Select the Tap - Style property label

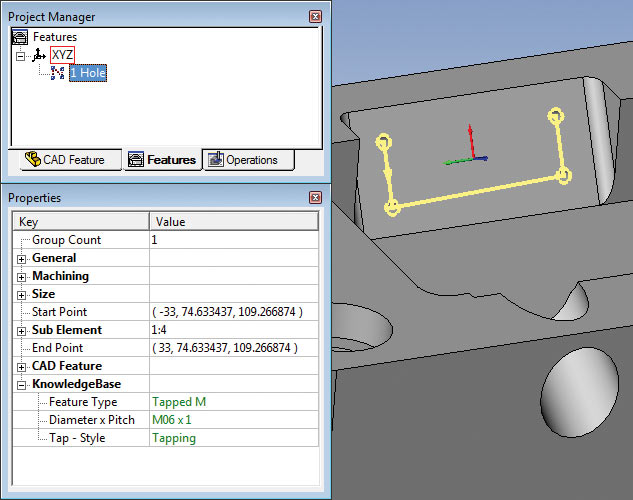(x=77, y=438)
